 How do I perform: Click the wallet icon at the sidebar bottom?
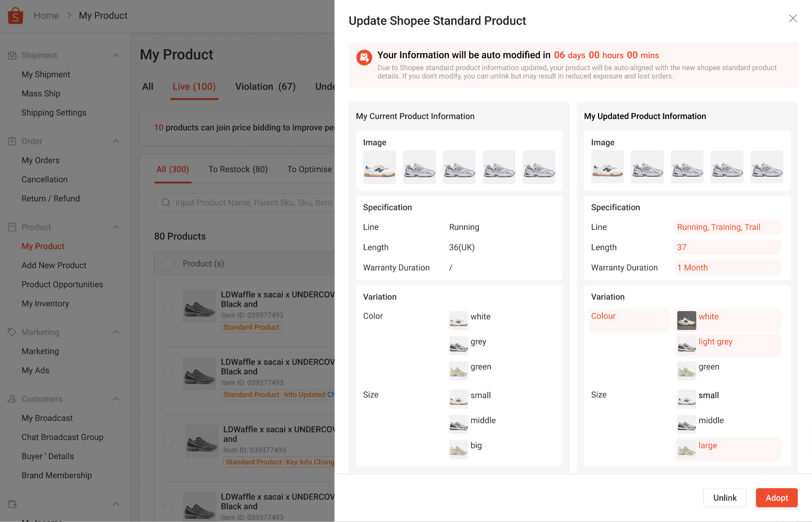click(12, 504)
